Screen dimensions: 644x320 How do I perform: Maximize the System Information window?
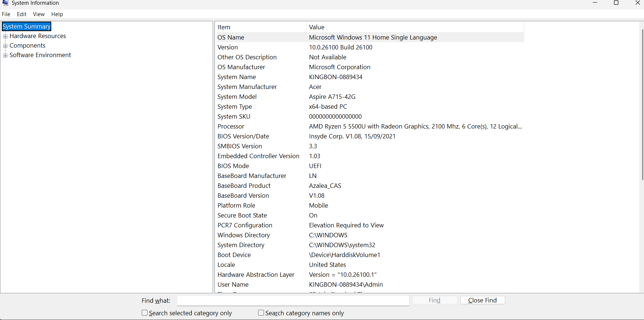tap(616, 3)
